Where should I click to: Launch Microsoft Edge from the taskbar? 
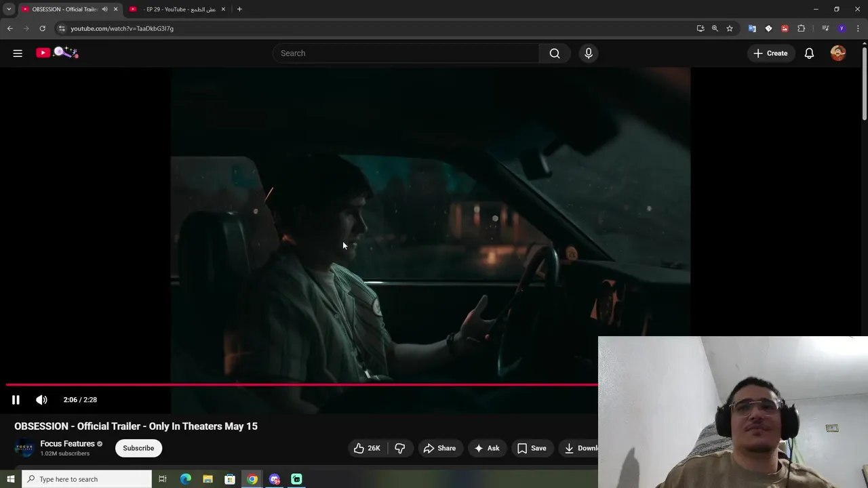tap(185, 479)
